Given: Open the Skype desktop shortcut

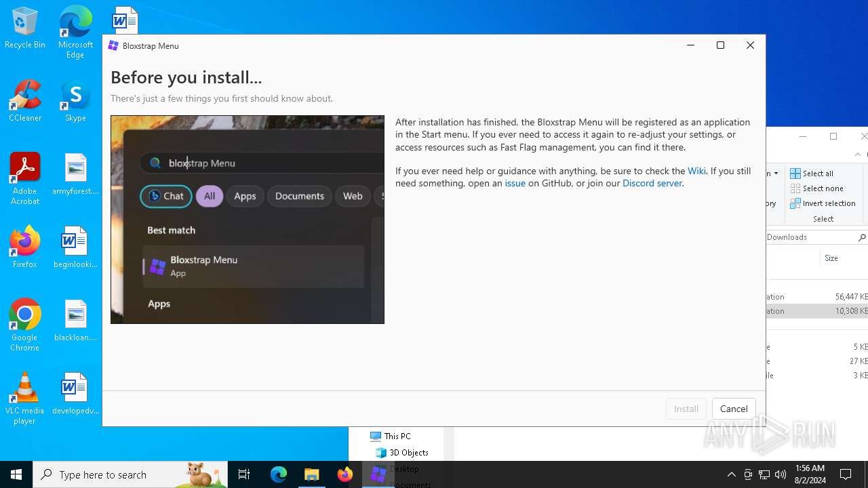Looking at the screenshot, I should click(x=75, y=100).
